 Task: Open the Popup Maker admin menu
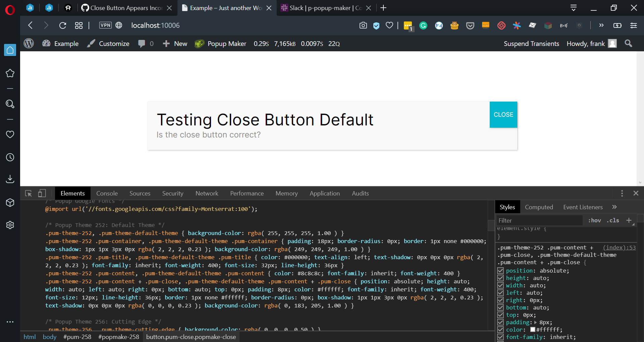pos(220,43)
